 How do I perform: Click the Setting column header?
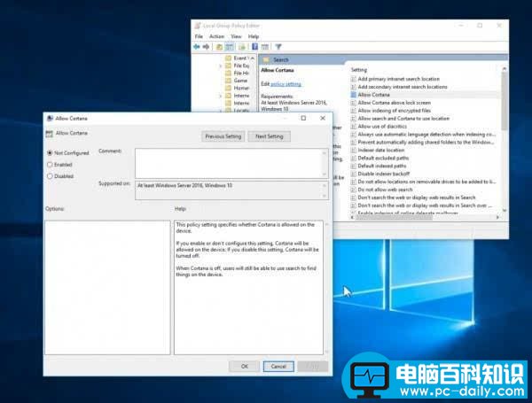click(359, 70)
